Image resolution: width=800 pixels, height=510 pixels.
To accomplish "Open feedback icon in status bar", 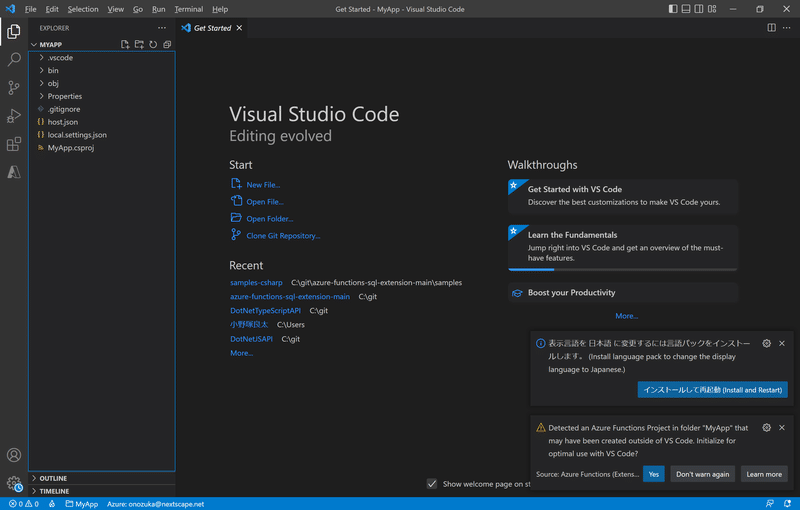I will point(770,504).
